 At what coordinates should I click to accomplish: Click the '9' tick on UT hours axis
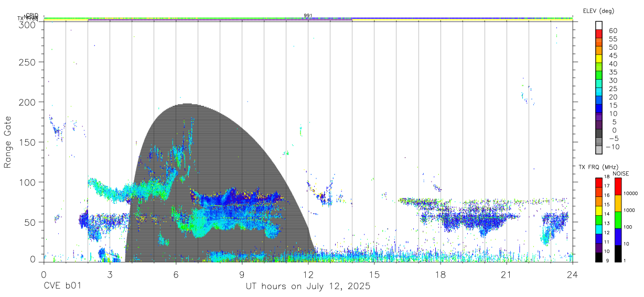pyautogui.click(x=242, y=274)
